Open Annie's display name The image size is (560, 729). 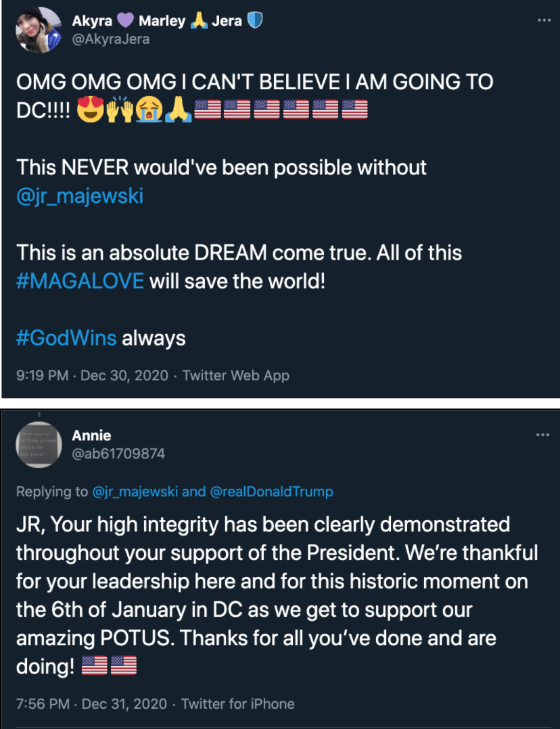[x=91, y=436]
